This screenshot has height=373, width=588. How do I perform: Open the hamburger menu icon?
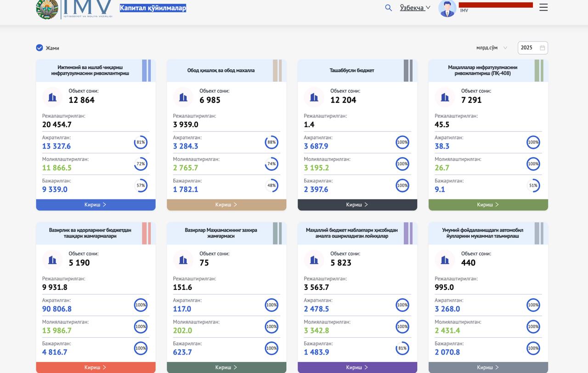click(543, 7)
